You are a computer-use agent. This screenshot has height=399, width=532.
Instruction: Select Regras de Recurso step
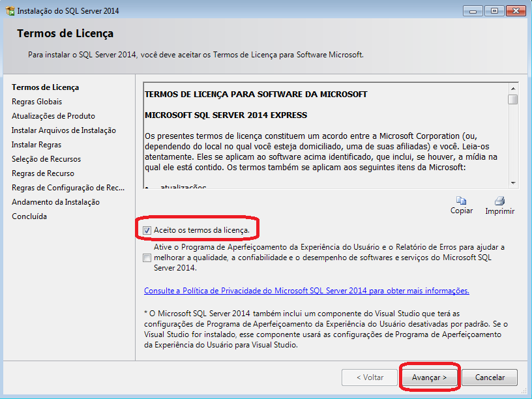click(43, 173)
